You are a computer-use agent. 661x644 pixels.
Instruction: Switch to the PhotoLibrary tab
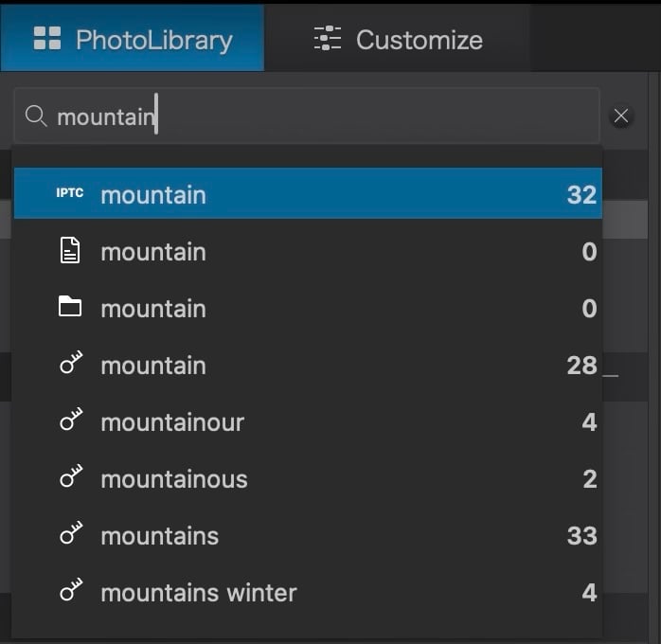133,39
